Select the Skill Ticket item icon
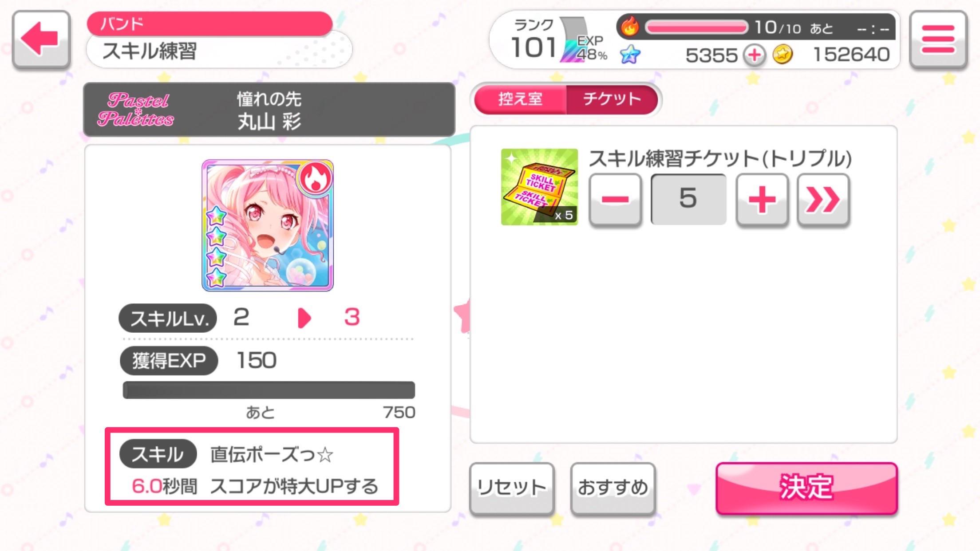This screenshot has width=980, height=551. [x=539, y=187]
